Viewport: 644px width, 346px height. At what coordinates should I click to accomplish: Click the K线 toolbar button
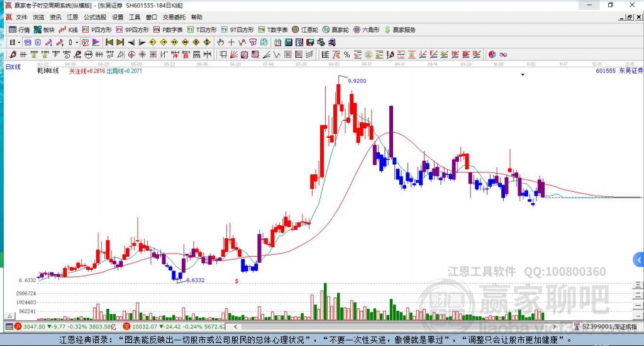tap(68, 30)
